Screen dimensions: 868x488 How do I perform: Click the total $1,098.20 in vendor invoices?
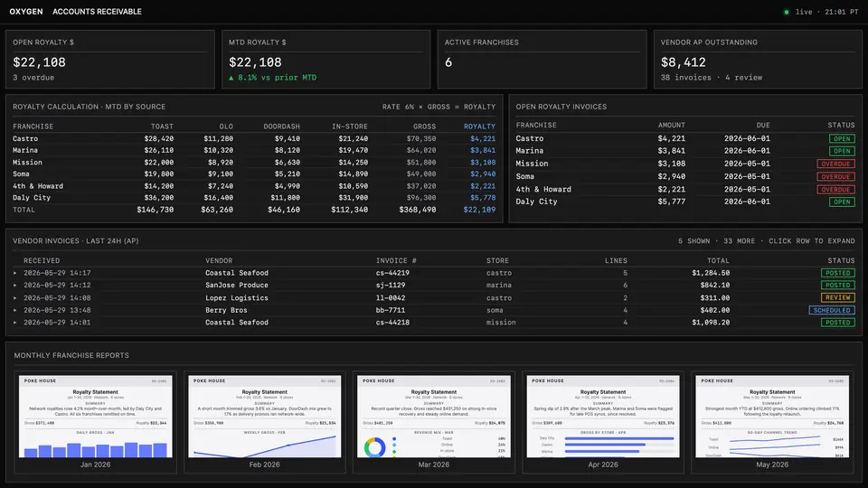tap(711, 322)
